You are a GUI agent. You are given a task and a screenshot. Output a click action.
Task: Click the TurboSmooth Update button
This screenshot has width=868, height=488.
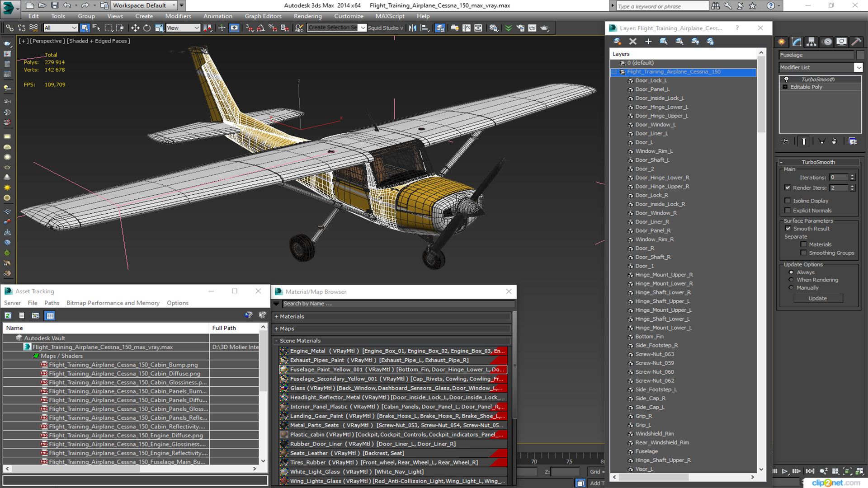point(817,299)
